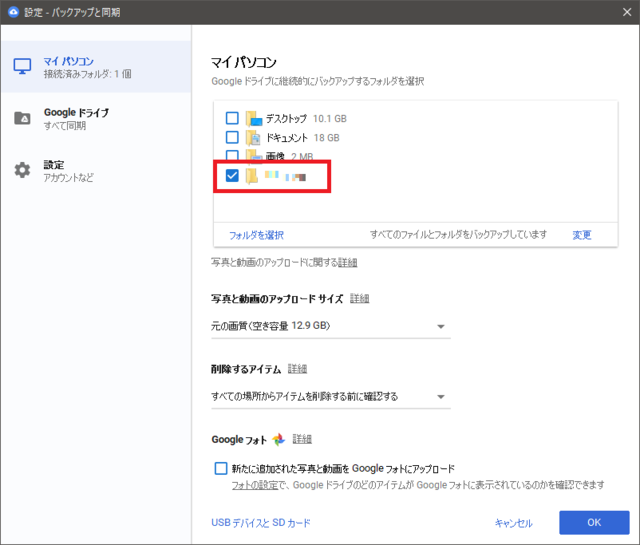This screenshot has height=545, width=640.
Task: Uncheck the blurred-name folder checkbox
Action: click(x=232, y=176)
